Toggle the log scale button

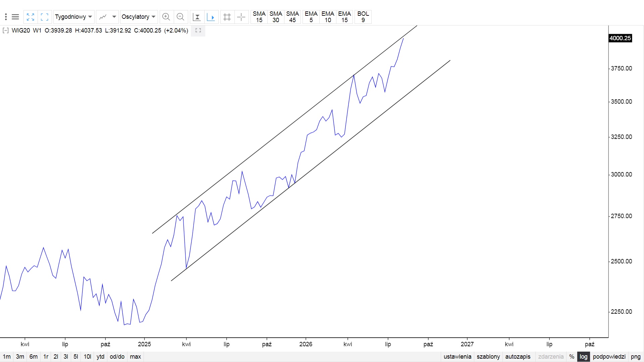point(584,357)
